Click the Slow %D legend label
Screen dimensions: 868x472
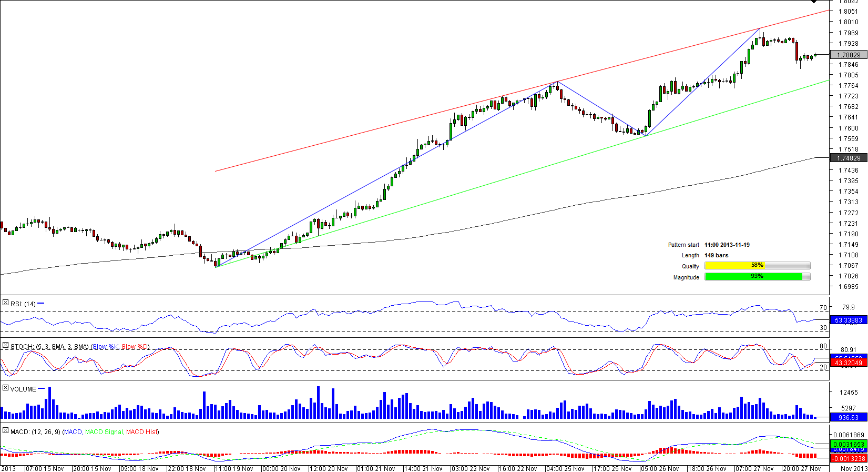(x=135, y=347)
